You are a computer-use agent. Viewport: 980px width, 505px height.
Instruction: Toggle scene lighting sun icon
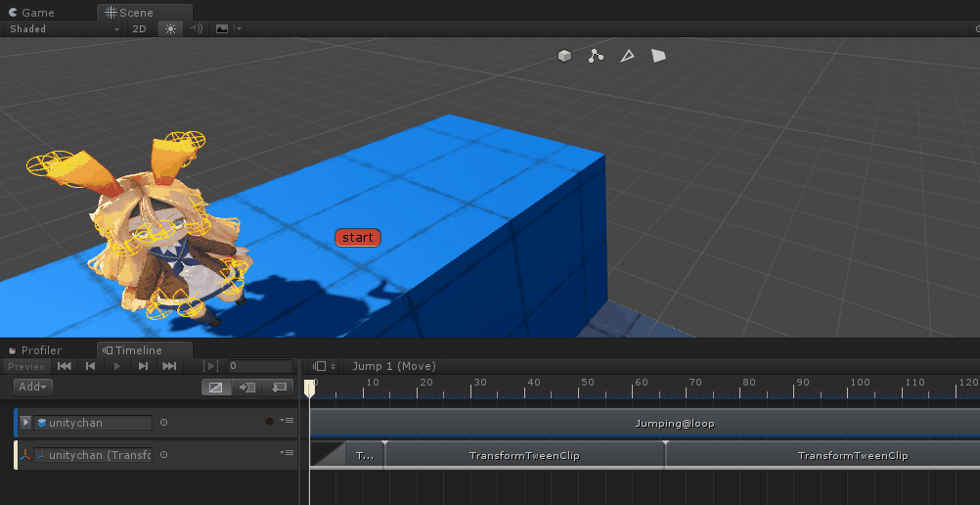[170, 28]
